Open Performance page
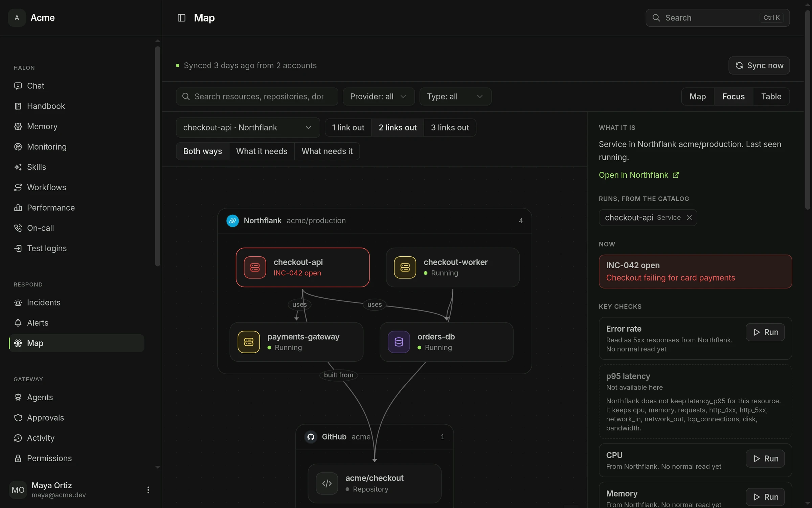 tap(76, 208)
